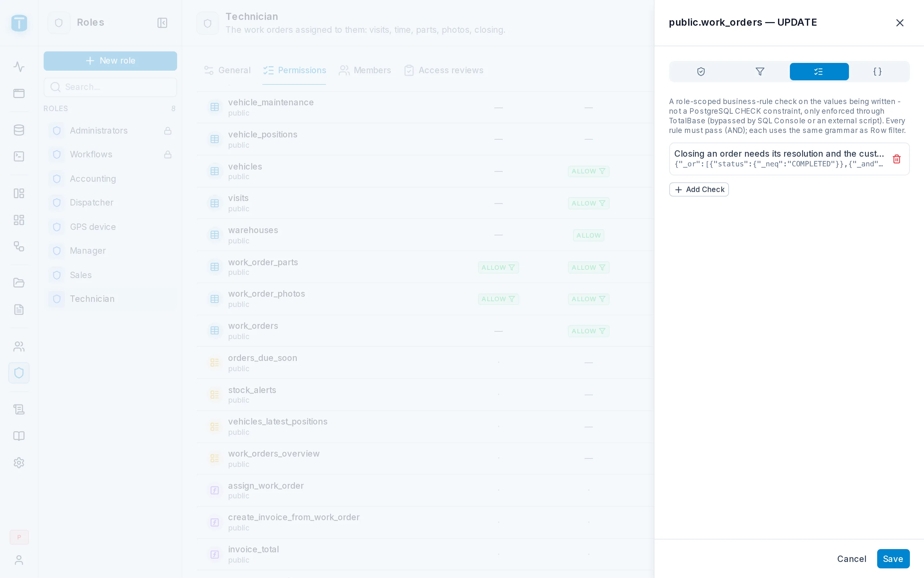The width and height of the screenshot is (924, 578).
Task: Select the Technician role
Action: (x=110, y=299)
